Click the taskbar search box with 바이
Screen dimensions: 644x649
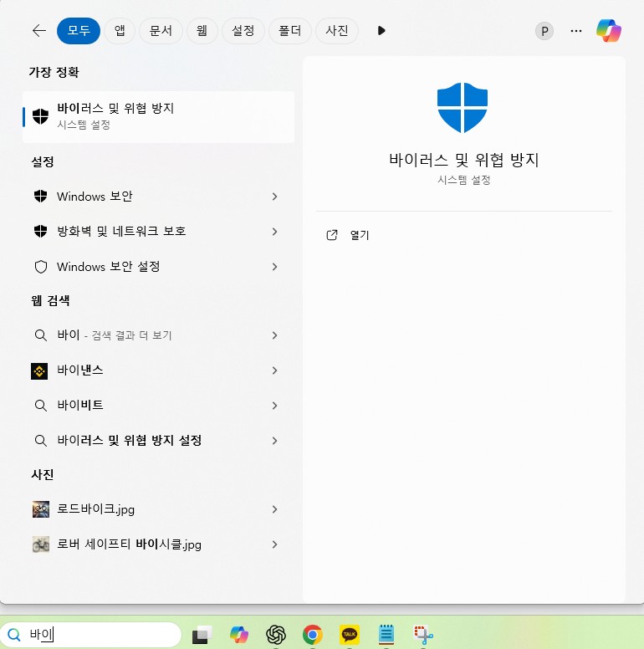pos(91,634)
